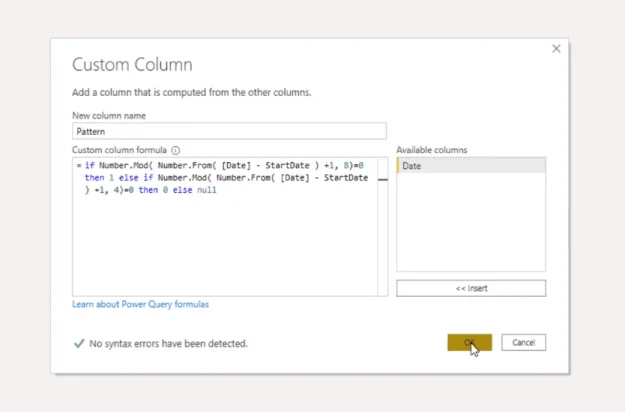Focus the New column name field
Viewport: 625px width, 412px height.
click(x=229, y=131)
